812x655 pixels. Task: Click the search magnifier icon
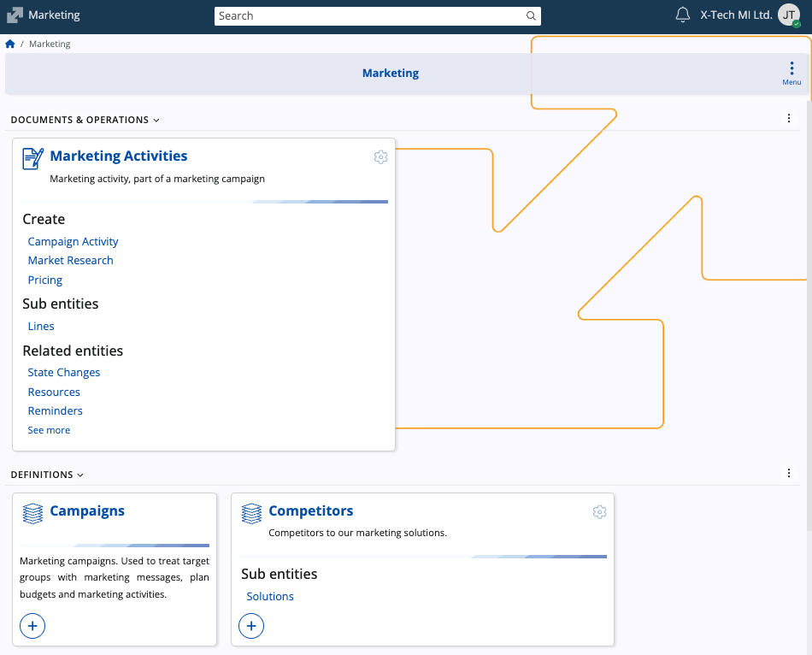click(531, 16)
